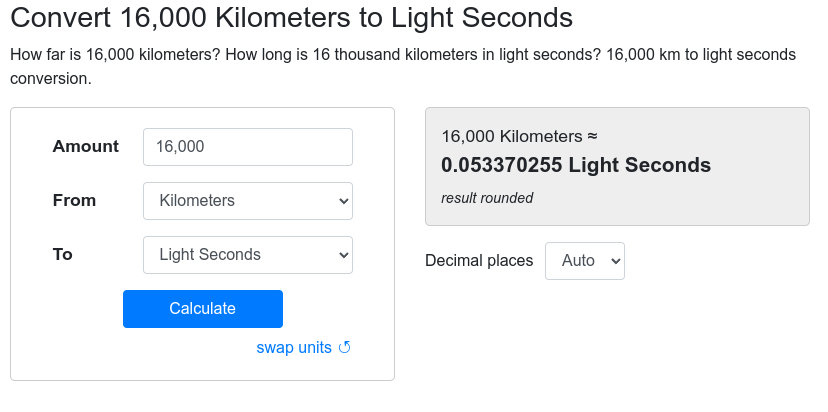Viewport: 828px width, 412px height.
Task: Click the Convert 16,000 Kilometers page heading
Action: 291,19
